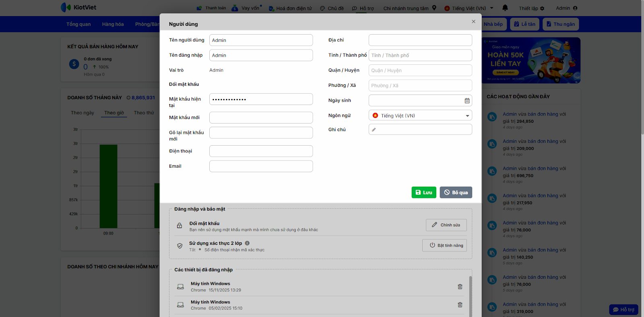This screenshot has width=644, height=317.
Task: Click Chỉnh sửa to change password
Action: click(446, 225)
